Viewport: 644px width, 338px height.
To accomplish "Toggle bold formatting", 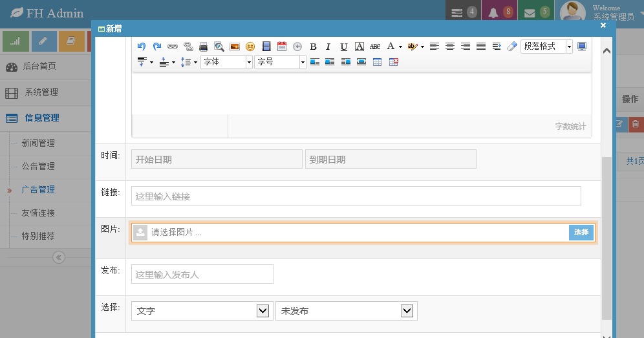I will [313, 47].
